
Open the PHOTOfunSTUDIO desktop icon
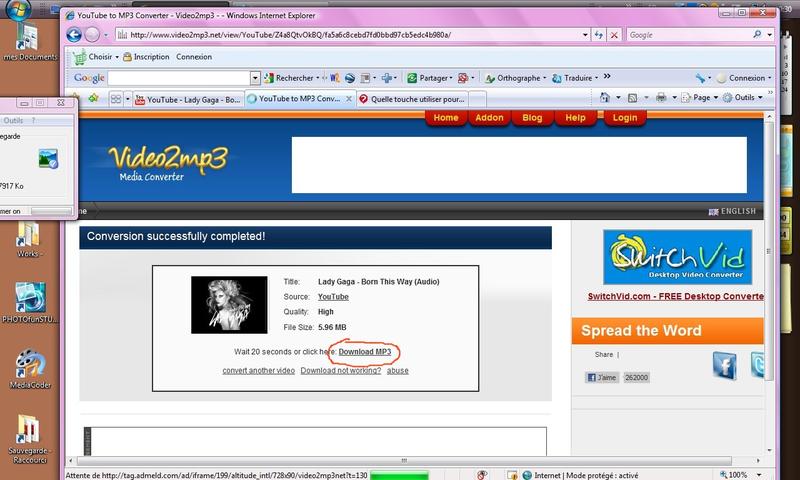[x=29, y=298]
